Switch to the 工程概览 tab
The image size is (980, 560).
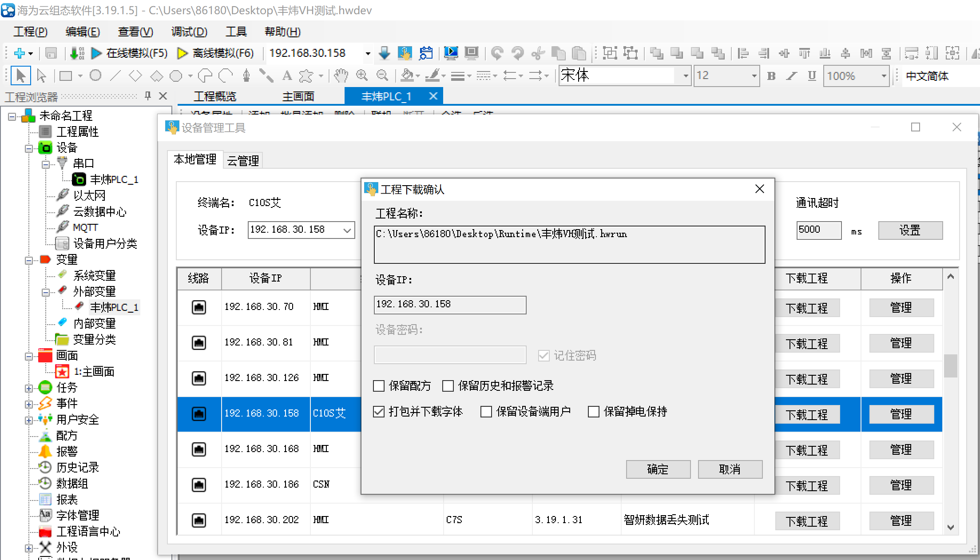(215, 96)
